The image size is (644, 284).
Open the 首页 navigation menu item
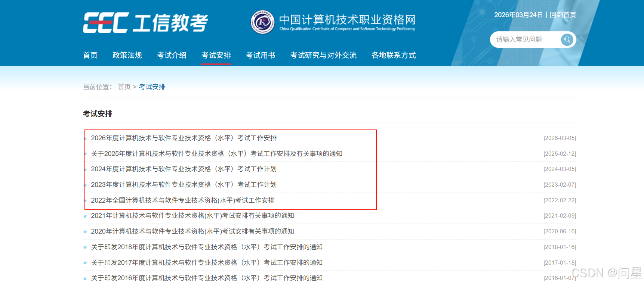[x=90, y=55]
